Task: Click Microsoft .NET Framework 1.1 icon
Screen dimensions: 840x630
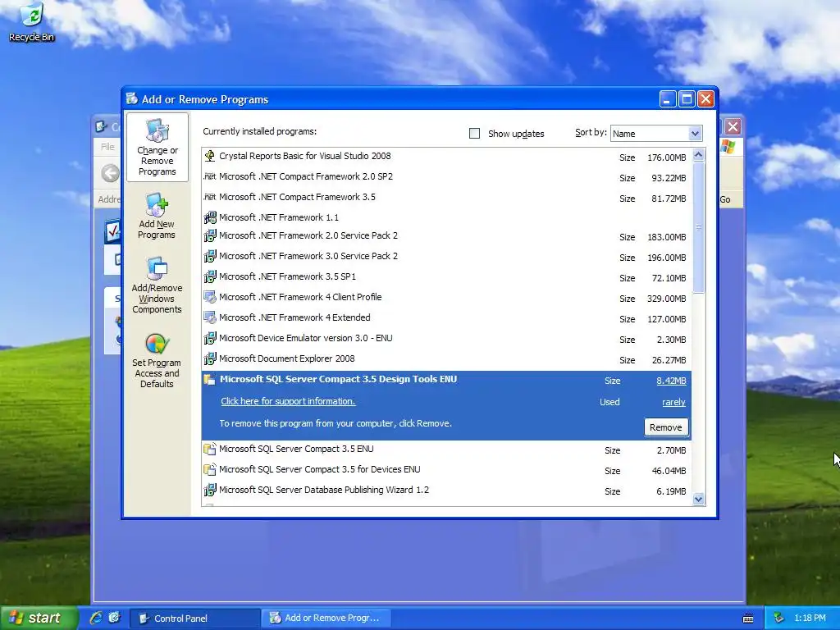Action: [x=210, y=217]
